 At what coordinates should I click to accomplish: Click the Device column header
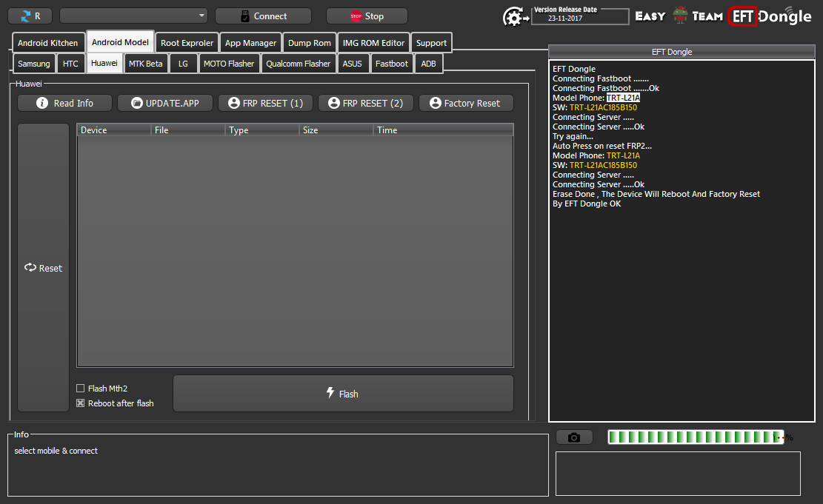coord(114,130)
